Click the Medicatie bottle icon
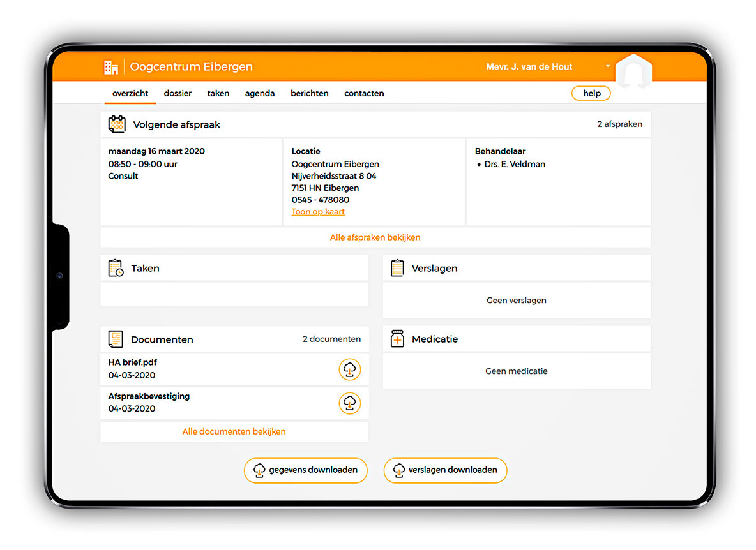756x550 pixels. pyautogui.click(x=397, y=339)
